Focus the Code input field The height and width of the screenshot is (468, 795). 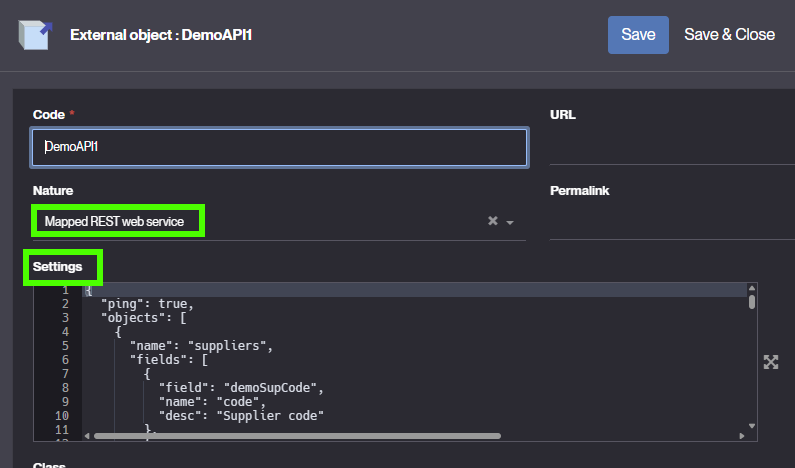tap(279, 147)
